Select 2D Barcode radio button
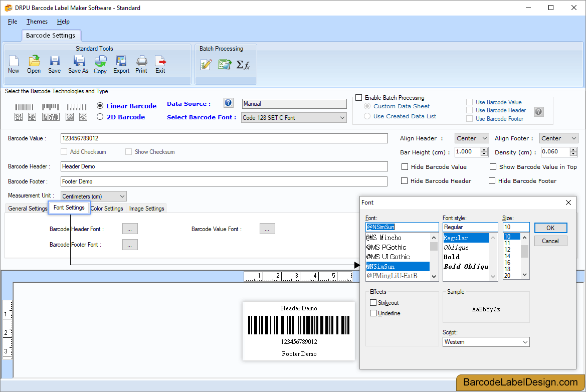 (x=100, y=117)
